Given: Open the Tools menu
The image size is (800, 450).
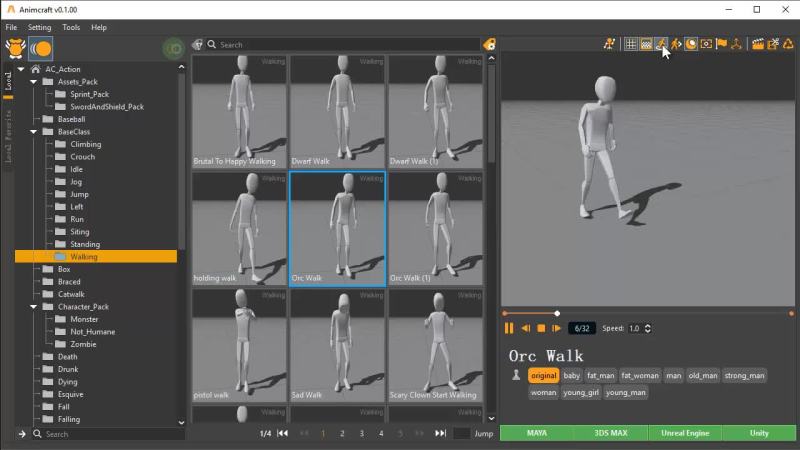Looking at the screenshot, I should [x=71, y=28].
